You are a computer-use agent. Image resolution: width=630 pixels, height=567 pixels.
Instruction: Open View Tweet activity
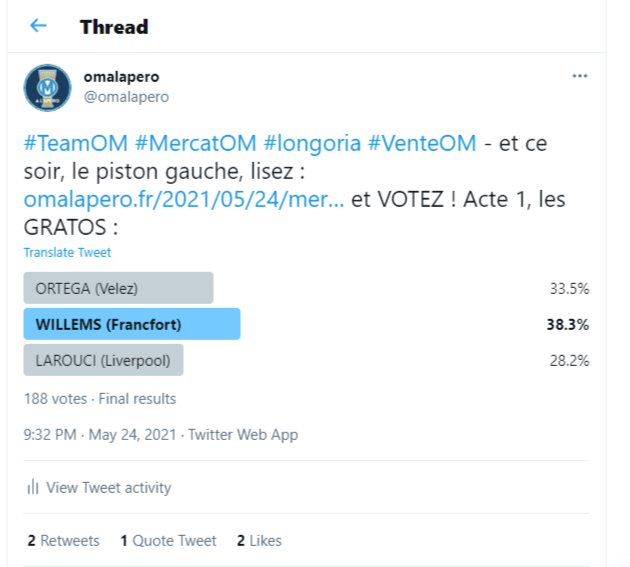coord(108,488)
